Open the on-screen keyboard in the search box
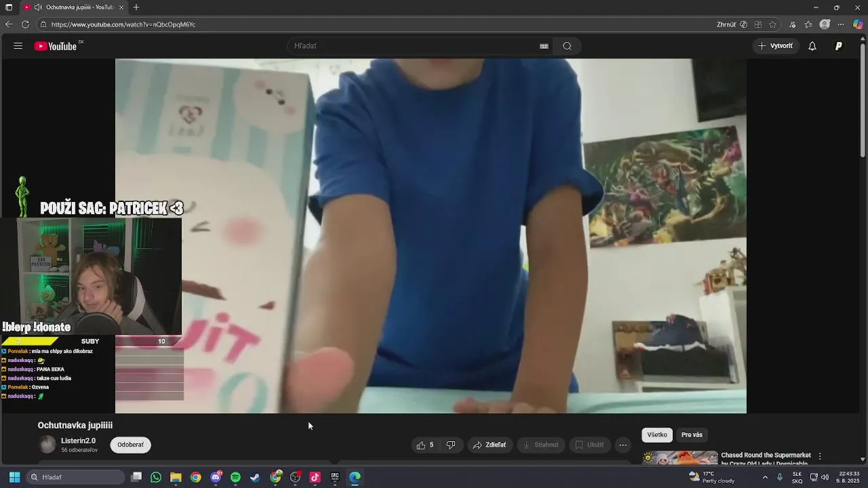Viewport: 868px width, 488px height. [x=544, y=46]
